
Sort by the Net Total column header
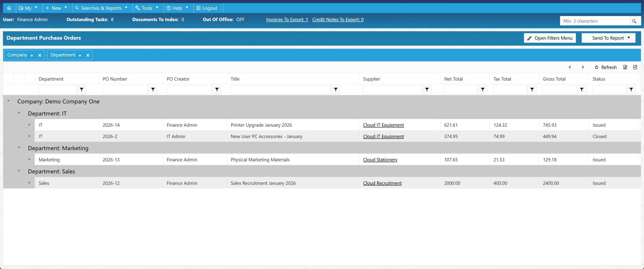pyautogui.click(x=453, y=79)
